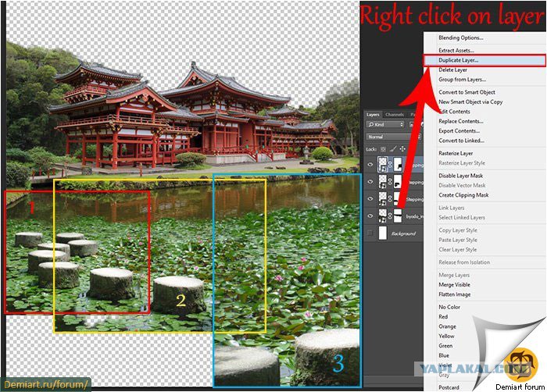Choose Convert to Linked menu entry
Image resolution: width=547 pixels, height=392 pixels.
click(461, 141)
